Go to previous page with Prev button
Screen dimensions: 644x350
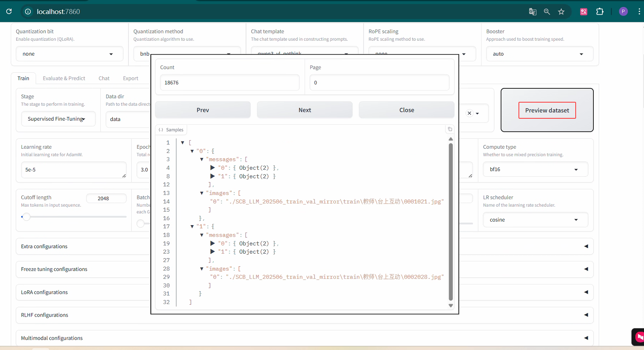[x=203, y=110]
